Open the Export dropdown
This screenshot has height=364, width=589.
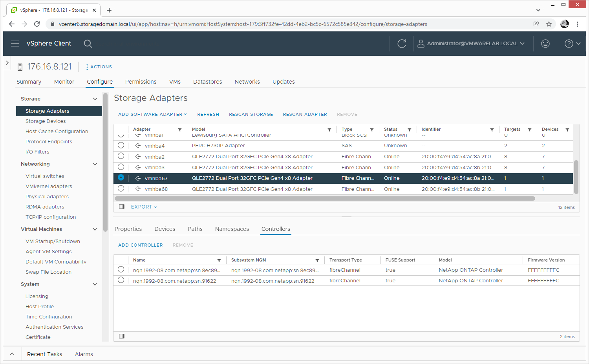click(x=144, y=207)
